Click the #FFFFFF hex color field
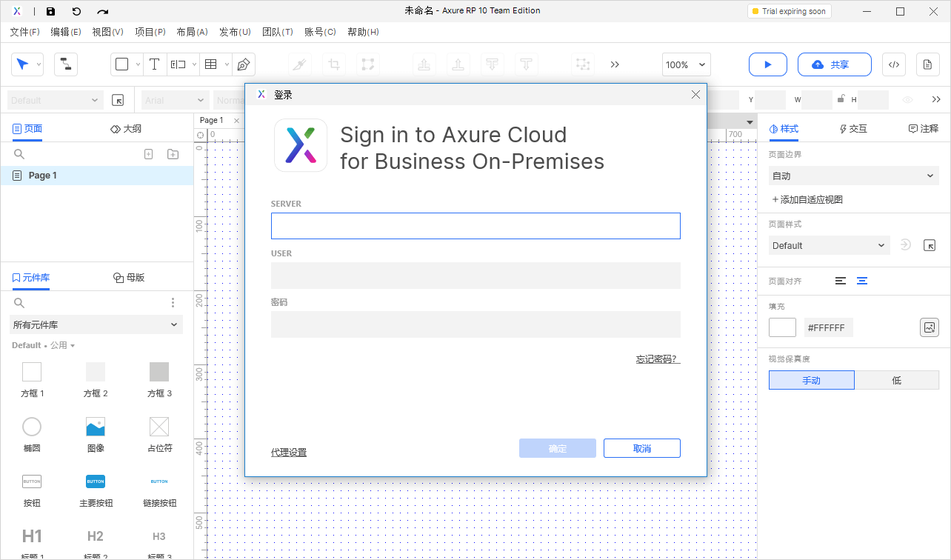The height and width of the screenshot is (560, 951). 829,327
